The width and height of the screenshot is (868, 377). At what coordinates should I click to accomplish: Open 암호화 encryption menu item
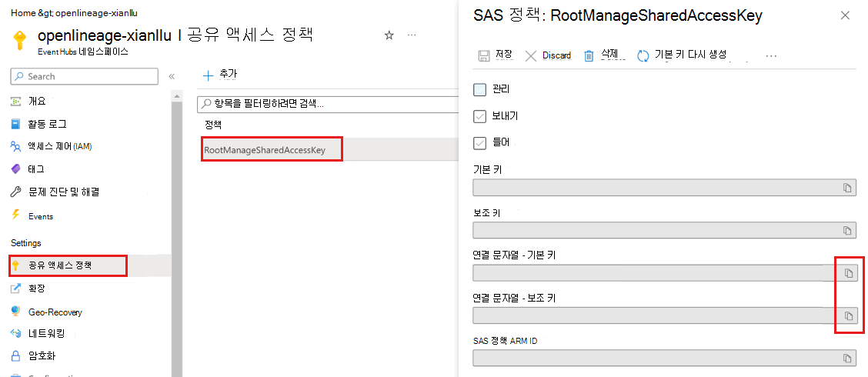tap(42, 355)
